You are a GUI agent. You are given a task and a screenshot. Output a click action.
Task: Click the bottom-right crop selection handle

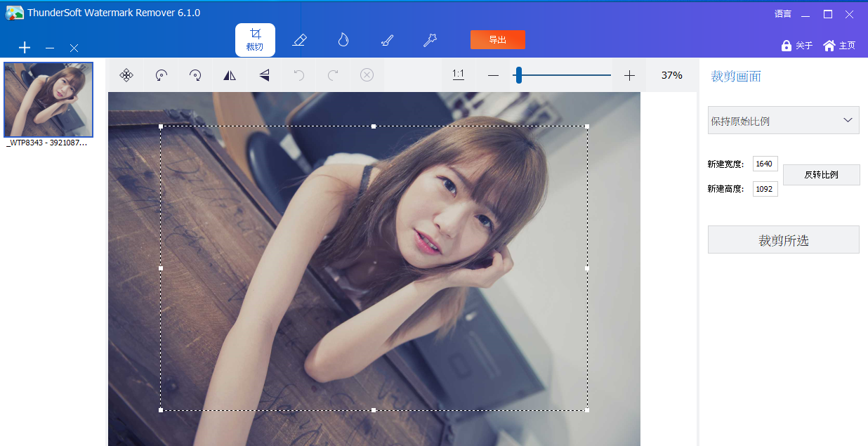point(587,409)
